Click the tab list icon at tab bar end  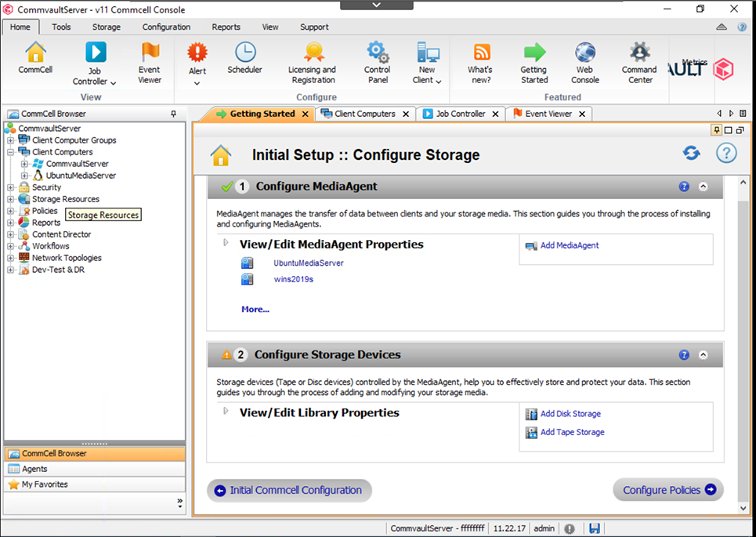click(743, 114)
